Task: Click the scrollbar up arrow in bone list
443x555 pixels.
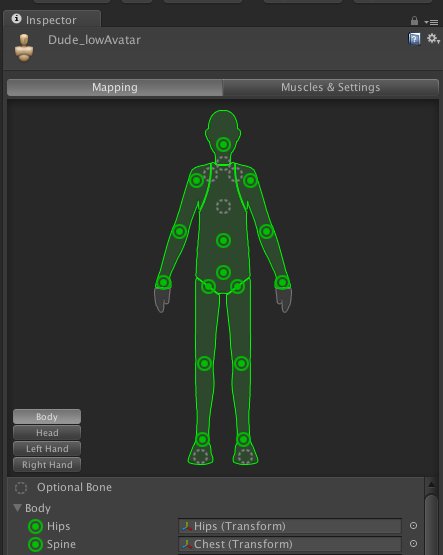Action: pos(431,484)
